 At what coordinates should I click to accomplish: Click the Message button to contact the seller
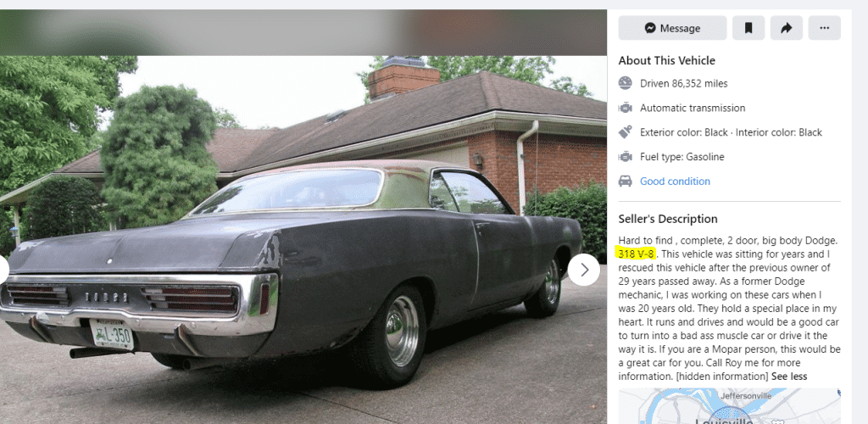(672, 28)
